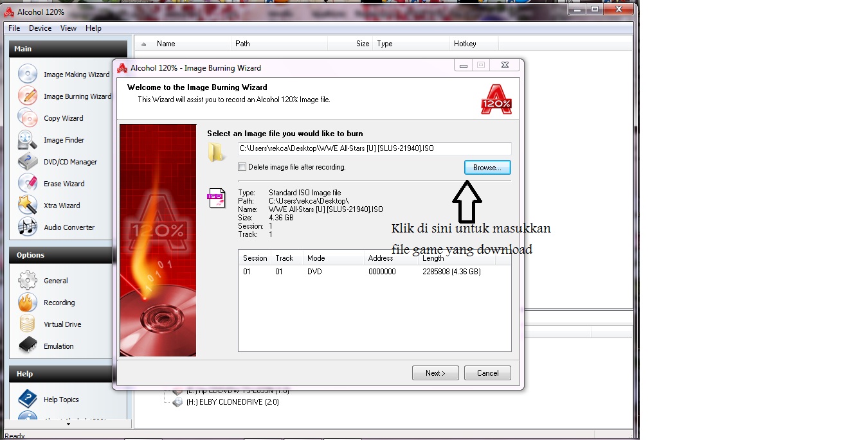Image resolution: width=868 pixels, height=440 pixels.
Task: Open Help Topics book icon
Action: coord(28,400)
